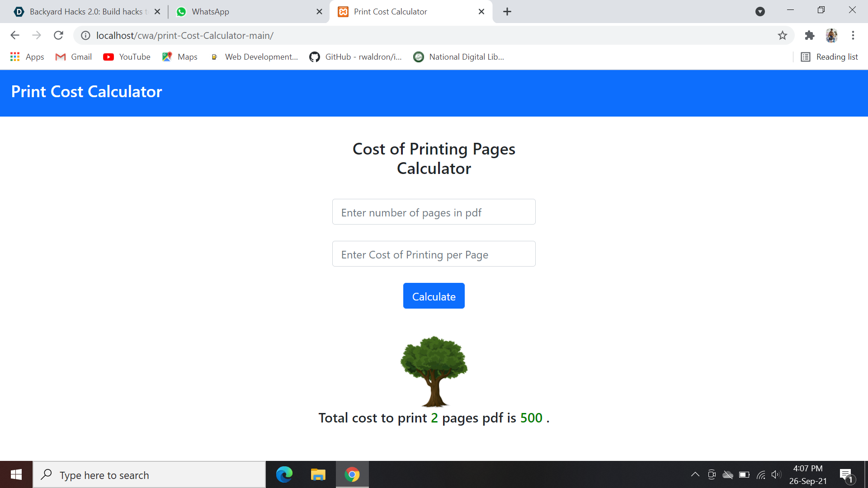Switch to Backyard Hacks 2.0 tab
The width and height of the screenshot is (868, 488).
(x=86, y=12)
